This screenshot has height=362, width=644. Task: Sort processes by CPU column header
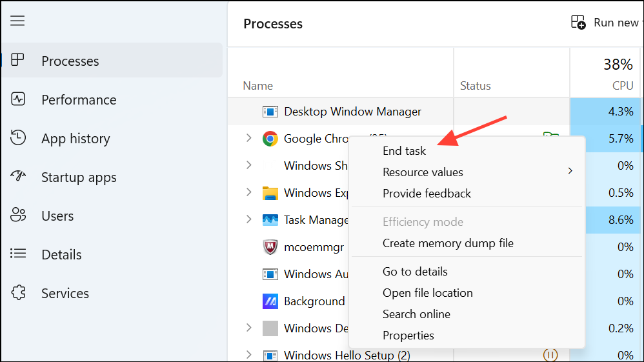622,85
